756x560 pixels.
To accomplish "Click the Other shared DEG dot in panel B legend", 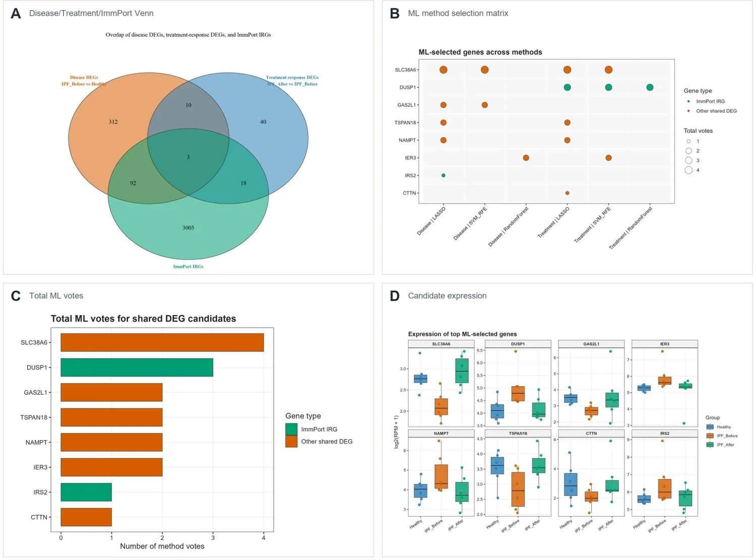I will tap(688, 111).
